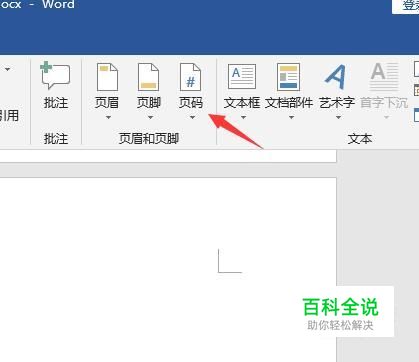Insert a new comment with 批注 icon

pos(55,75)
